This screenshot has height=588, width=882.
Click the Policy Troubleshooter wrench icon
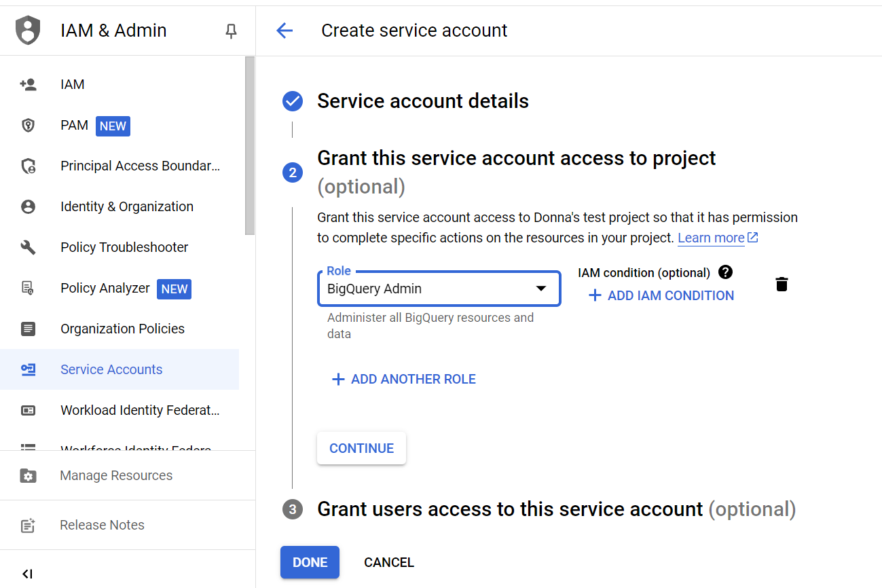[28, 248]
